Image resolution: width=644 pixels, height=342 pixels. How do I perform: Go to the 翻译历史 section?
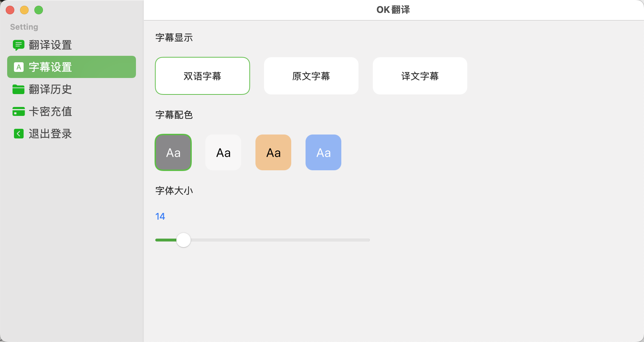pyautogui.click(x=72, y=89)
